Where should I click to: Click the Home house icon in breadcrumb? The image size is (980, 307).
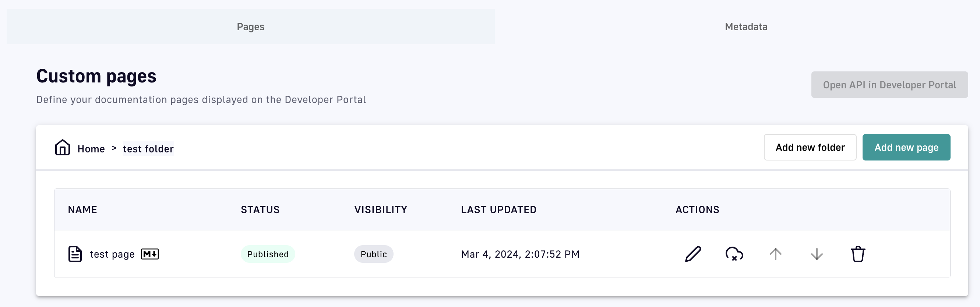pyautogui.click(x=62, y=148)
